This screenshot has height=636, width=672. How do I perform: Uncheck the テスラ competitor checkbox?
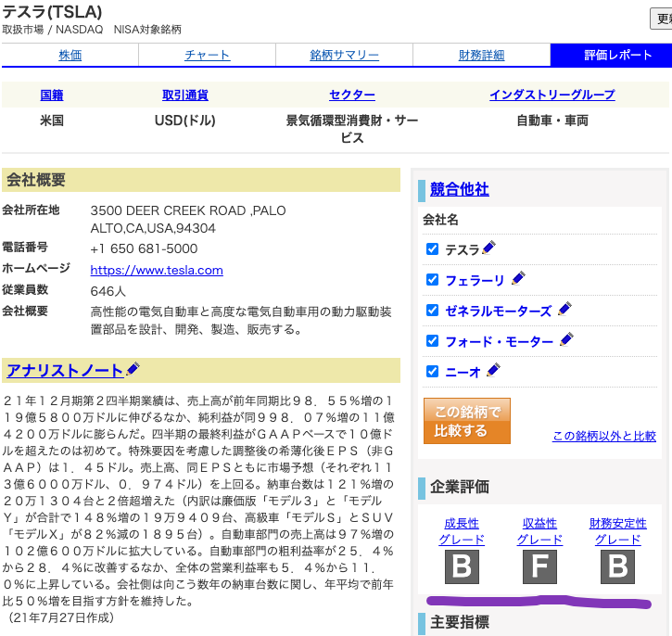coord(432,249)
